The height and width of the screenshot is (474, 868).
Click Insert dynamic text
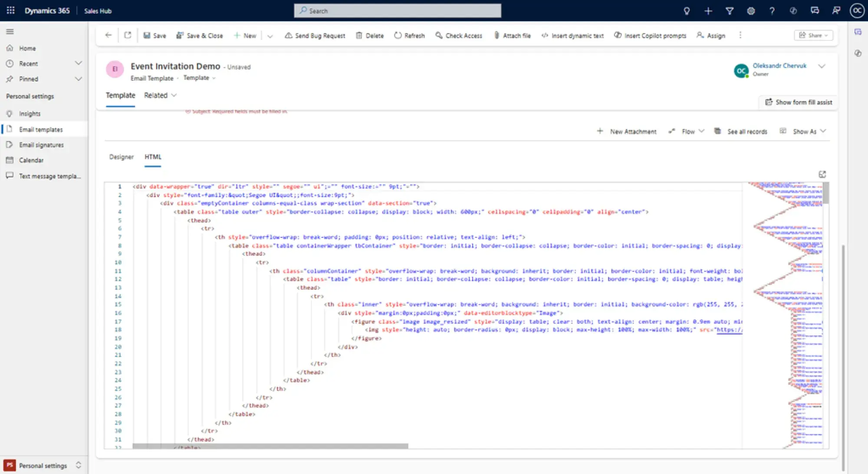(572, 36)
